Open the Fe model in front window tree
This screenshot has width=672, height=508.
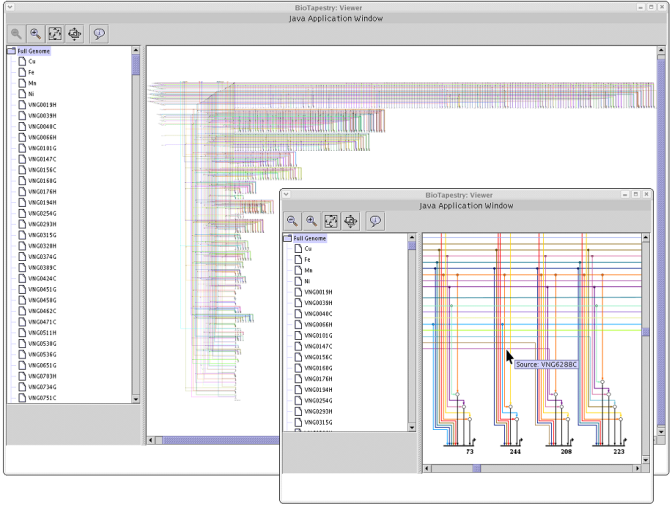(x=308, y=260)
